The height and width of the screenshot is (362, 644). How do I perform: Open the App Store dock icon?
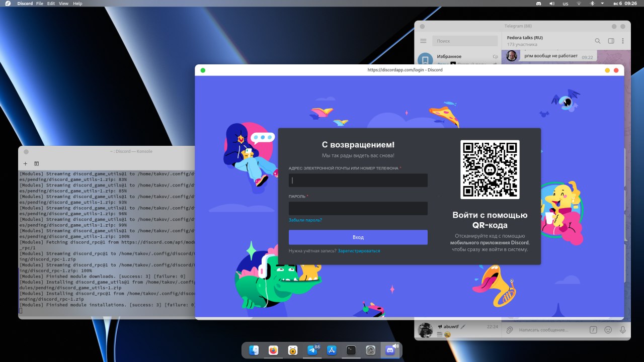tap(332, 350)
